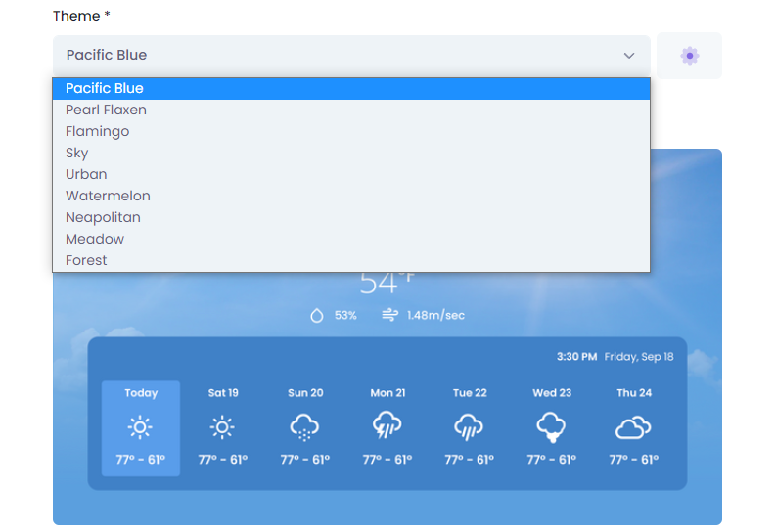Select Watermelon in the theme list
The width and height of the screenshot is (775, 532).
click(351, 196)
